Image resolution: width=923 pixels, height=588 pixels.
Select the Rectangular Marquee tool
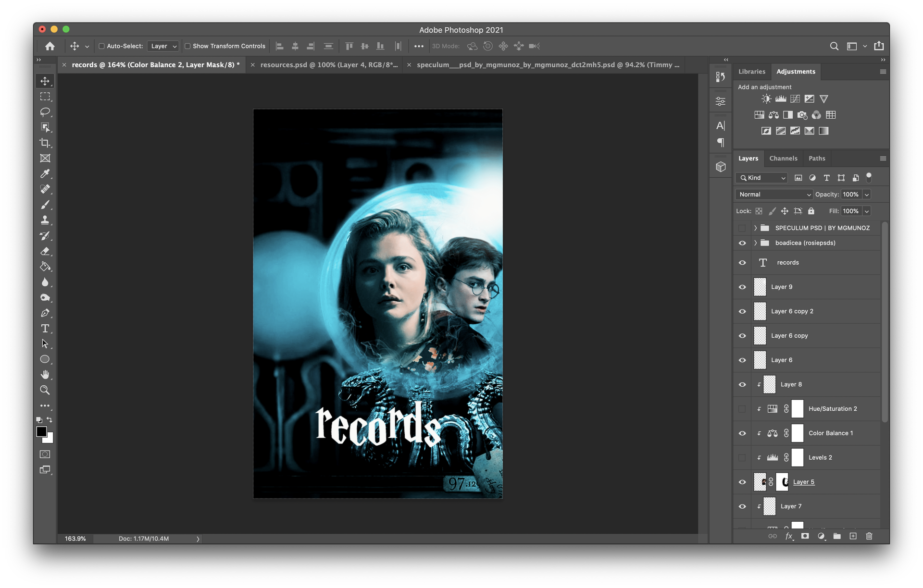pyautogui.click(x=45, y=97)
